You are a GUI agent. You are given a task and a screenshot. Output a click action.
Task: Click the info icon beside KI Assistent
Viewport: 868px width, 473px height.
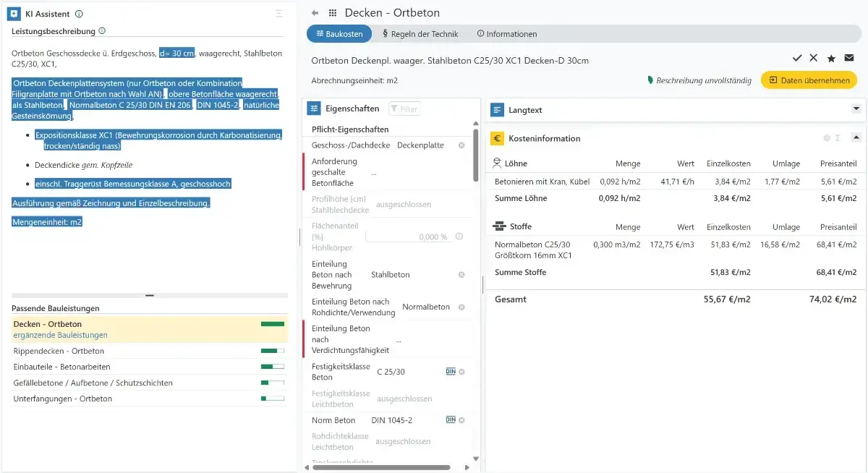coord(79,14)
